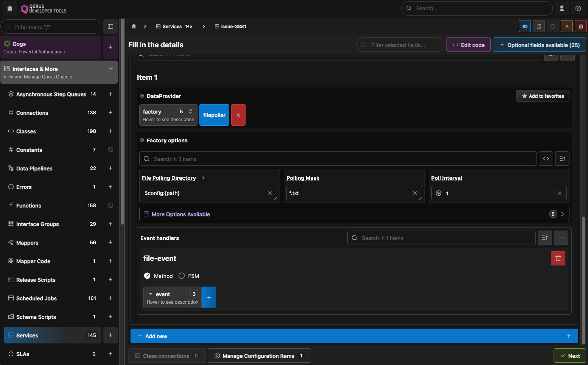Click the home icon in top bar
This screenshot has height=365, width=588.
click(10, 8)
